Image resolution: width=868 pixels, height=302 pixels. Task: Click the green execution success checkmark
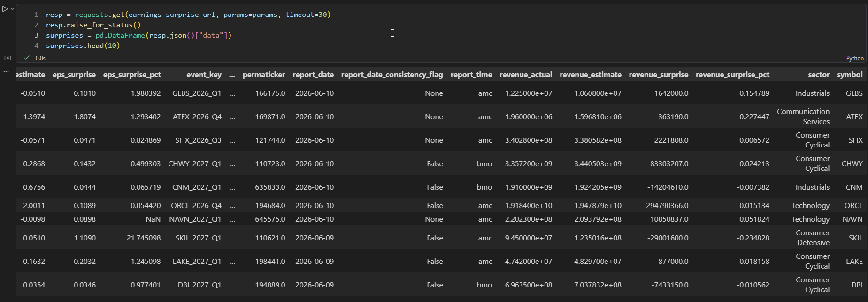(x=27, y=58)
